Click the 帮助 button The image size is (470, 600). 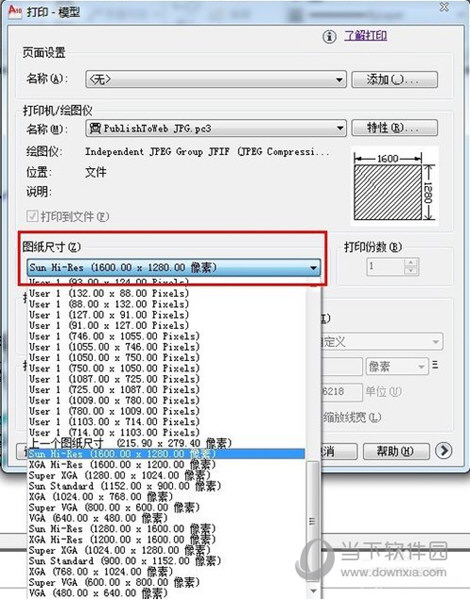[x=396, y=452]
